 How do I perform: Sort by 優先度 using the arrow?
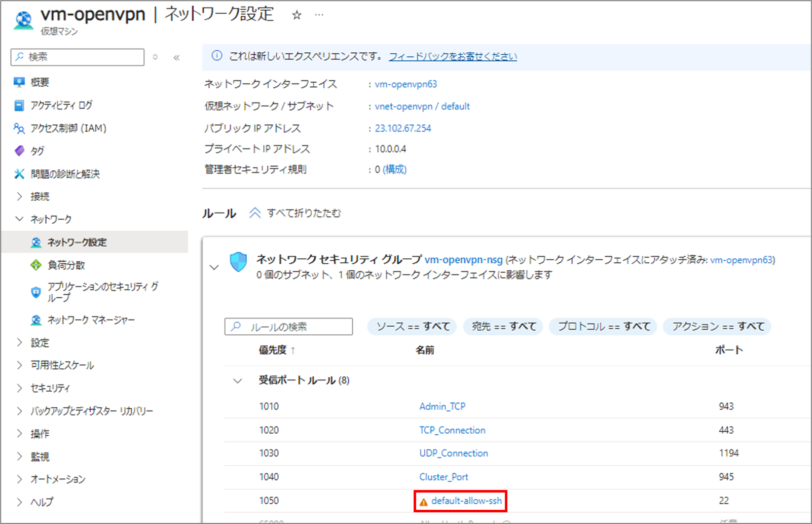[x=293, y=350]
